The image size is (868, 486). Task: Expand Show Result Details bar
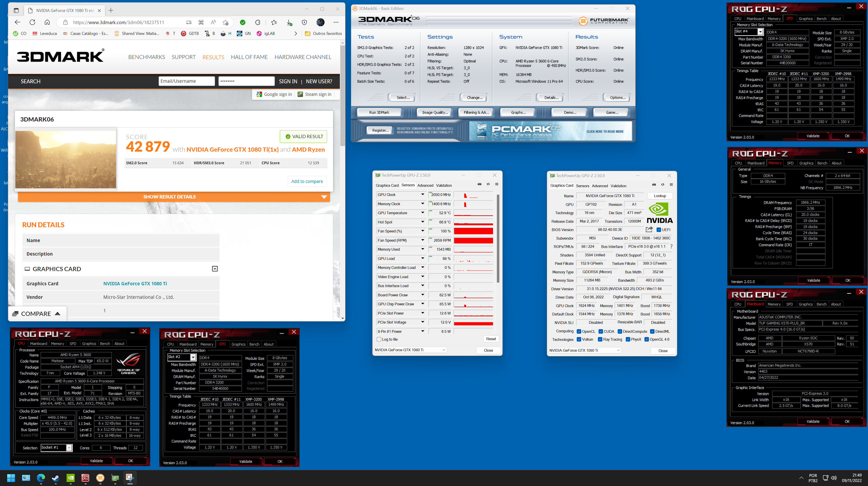click(174, 197)
